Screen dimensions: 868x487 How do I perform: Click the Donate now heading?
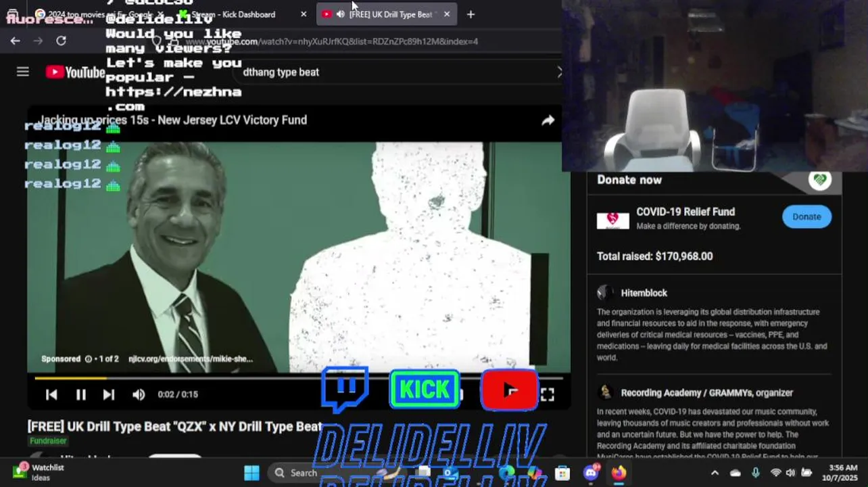(x=629, y=180)
